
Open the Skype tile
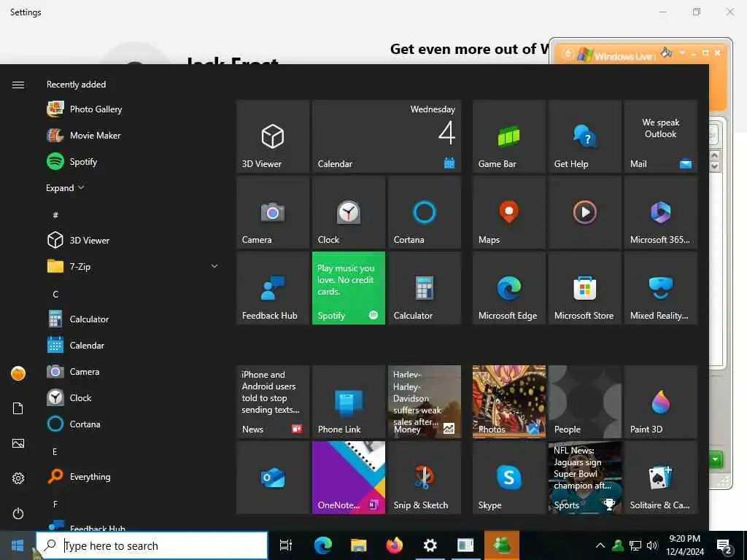point(508,478)
